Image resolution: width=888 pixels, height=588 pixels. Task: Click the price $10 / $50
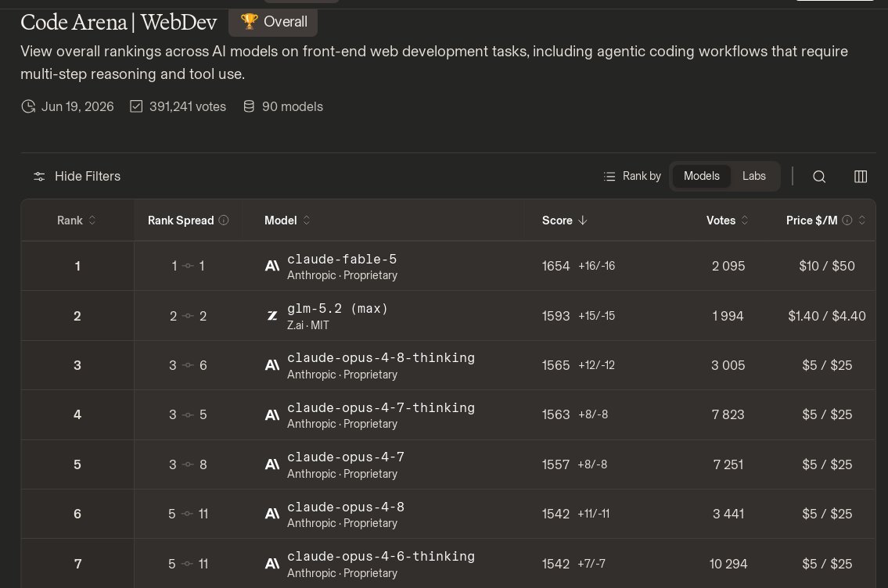pyautogui.click(x=827, y=266)
